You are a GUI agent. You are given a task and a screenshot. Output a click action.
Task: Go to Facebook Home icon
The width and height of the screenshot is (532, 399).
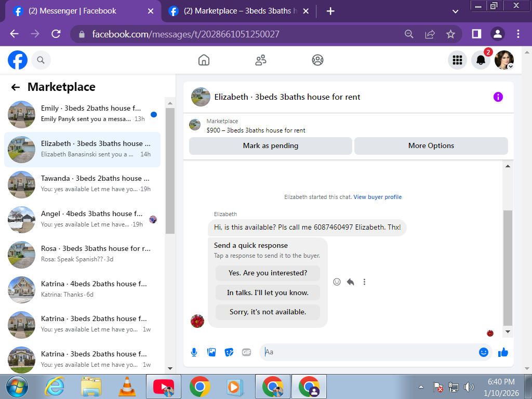tap(204, 60)
